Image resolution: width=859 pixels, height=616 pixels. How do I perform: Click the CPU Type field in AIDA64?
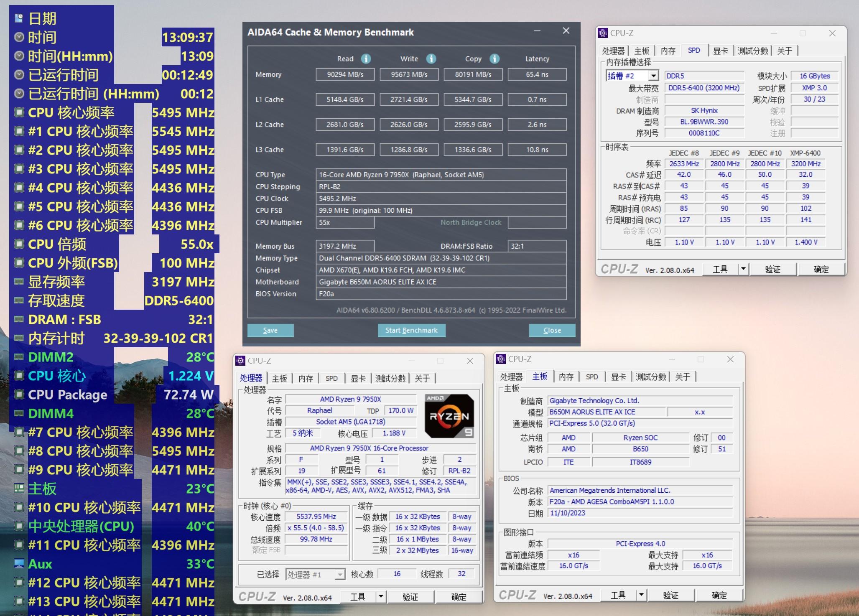(441, 175)
